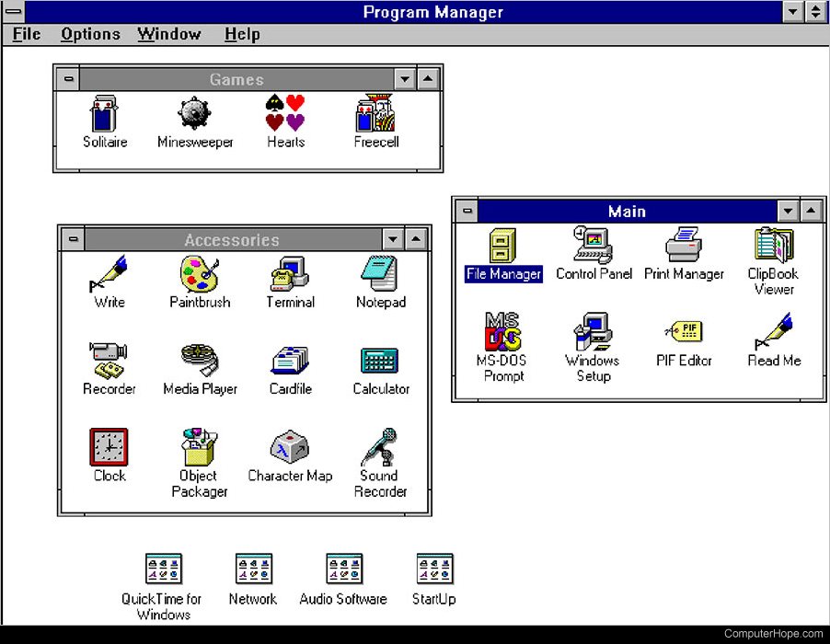Click the Sound Recorder microphone icon
Image resolution: width=830 pixels, height=644 pixels.
[x=379, y=446]
